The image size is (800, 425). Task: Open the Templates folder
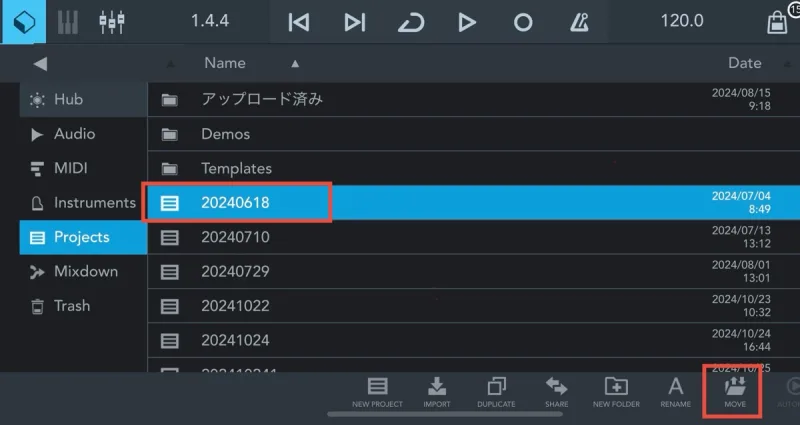[x=474, y=168]
